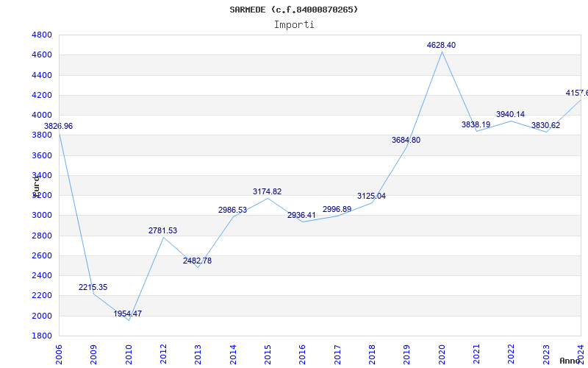
Task: Click the x-axis year 2012
Action: click(x=163, y=355)
